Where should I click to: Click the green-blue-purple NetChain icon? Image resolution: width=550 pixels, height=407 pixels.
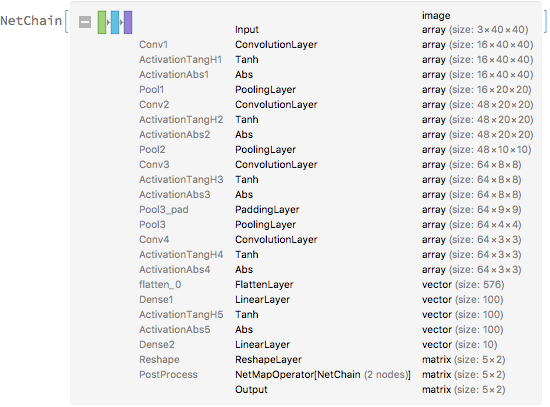tap(115, 22)
